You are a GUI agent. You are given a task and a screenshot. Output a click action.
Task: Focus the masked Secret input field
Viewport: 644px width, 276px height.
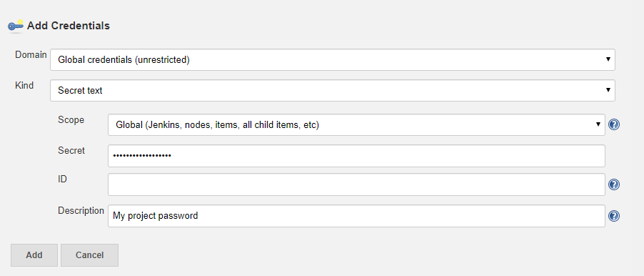(356, 155)
